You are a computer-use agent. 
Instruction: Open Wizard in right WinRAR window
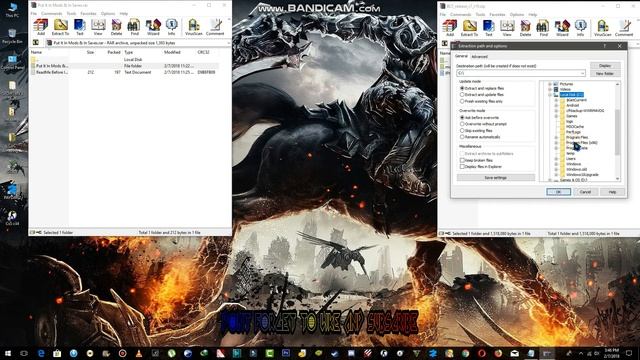click(x=562, y=28)
